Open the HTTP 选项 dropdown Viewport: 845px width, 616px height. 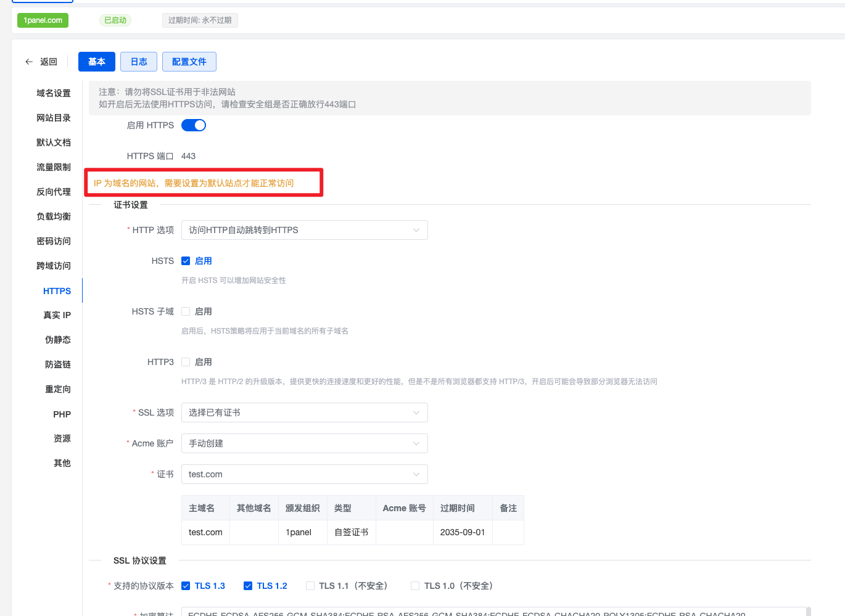(304, 230)
